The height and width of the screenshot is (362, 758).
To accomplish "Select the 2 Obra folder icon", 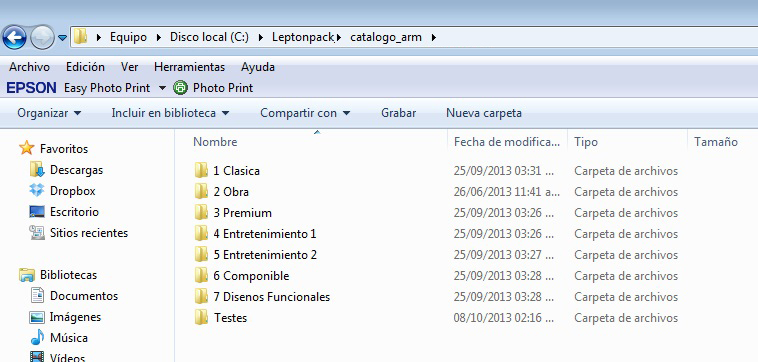I will [201, 191].
